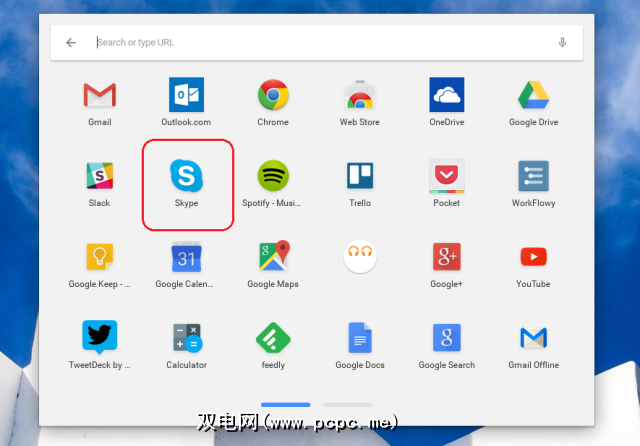Launch Spotify Music app
640x446 pixels.
pyautogui.click(x=273, y=176)
